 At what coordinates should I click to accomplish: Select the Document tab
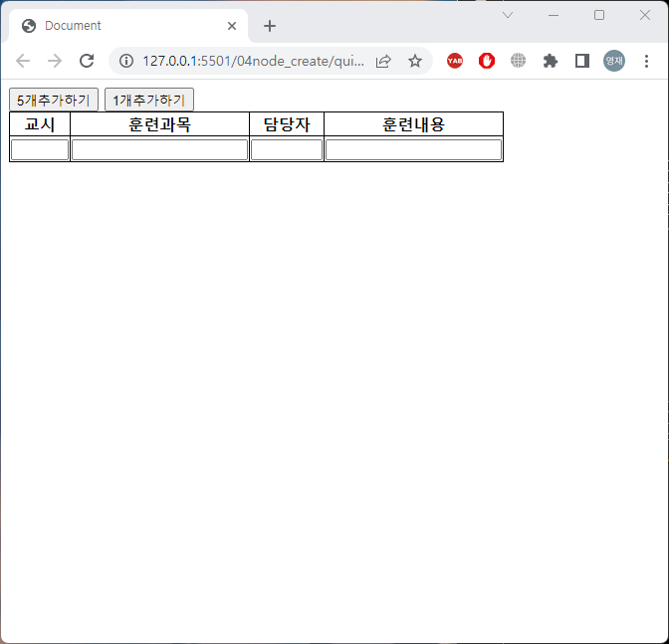click(x=128, y=26)
